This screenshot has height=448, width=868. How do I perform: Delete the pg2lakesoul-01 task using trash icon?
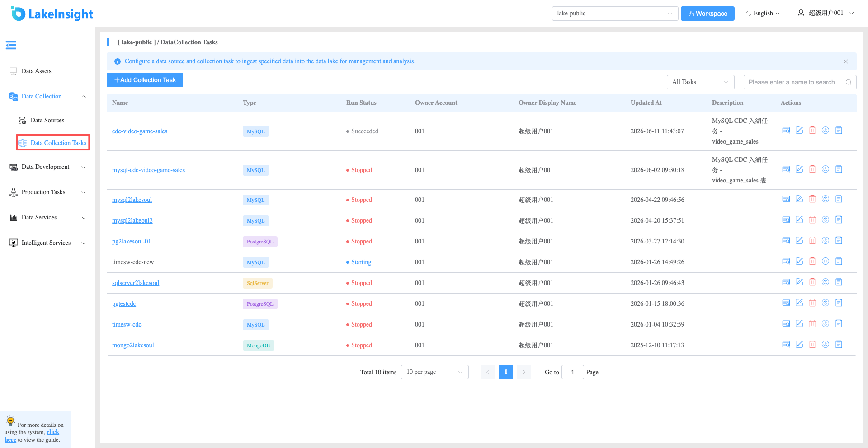(812, 241)
